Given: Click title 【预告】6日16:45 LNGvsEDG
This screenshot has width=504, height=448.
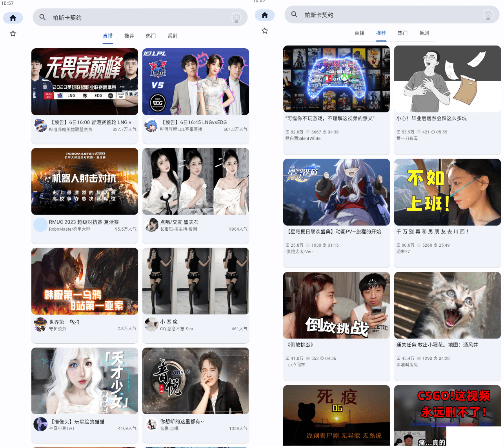Looking at the screenshot, I should pos(193,122).
